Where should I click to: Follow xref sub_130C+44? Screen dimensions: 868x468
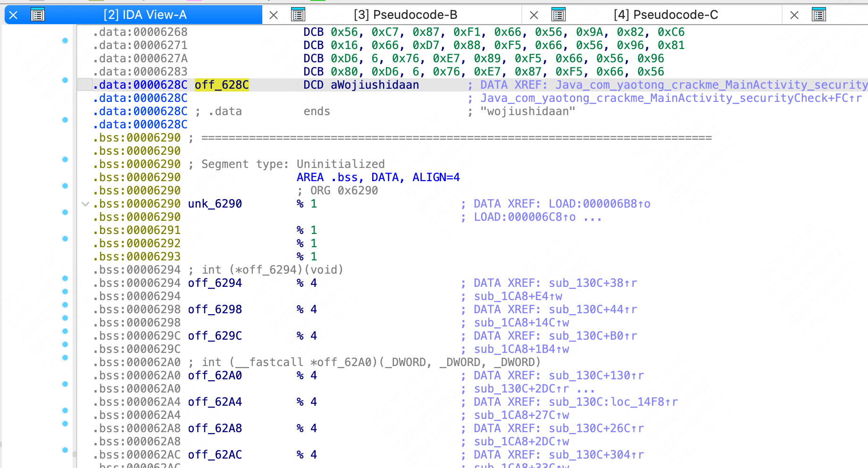pos(593,309)
